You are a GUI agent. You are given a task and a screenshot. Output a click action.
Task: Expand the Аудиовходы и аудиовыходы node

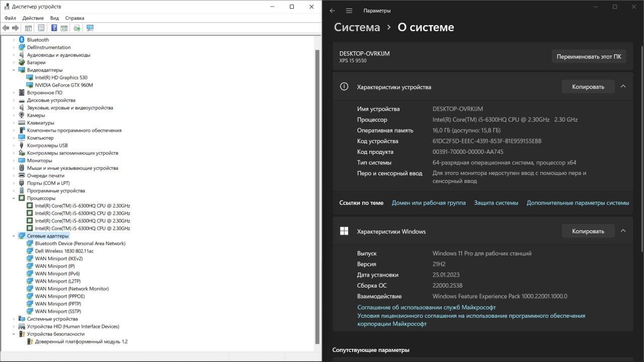pos(14,55)
